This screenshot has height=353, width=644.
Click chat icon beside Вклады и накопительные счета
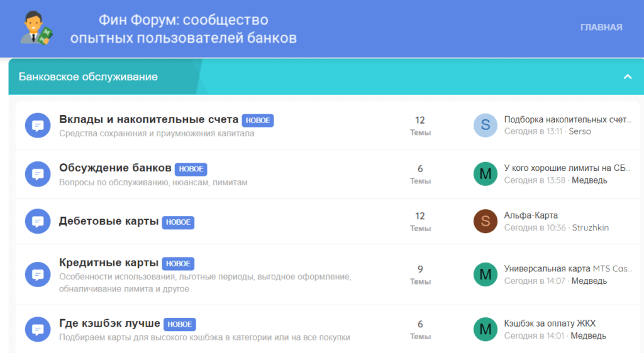click(37, 126)
